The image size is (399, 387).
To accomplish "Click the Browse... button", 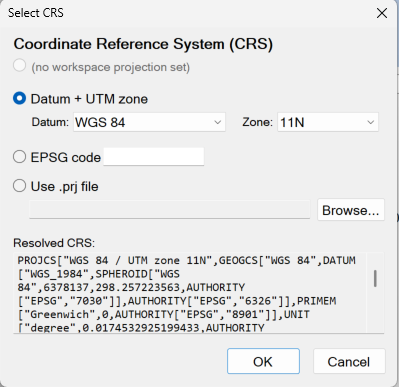I will [x=351, y=210].
